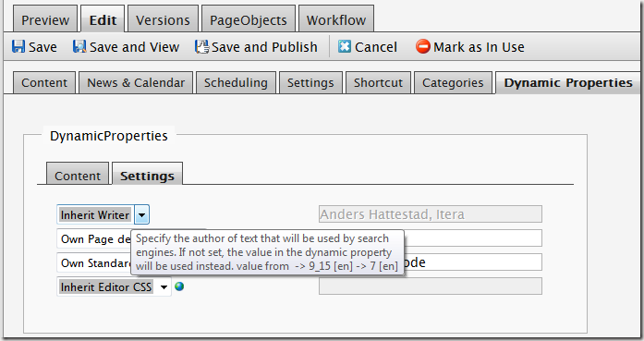Click the Save and Publish icon
The width and height of the screenshot is (644, 341).
pos(201,46)
